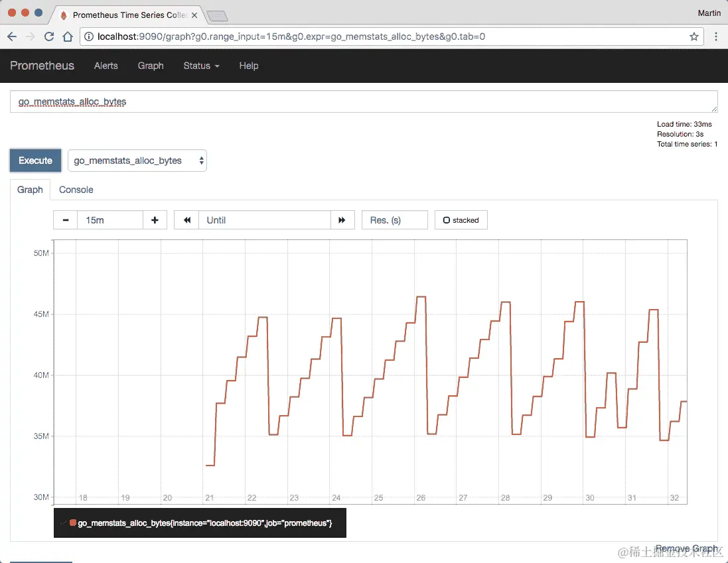Click the Load time: 33ms text
The height and width of the screenshot is (563, 728).
point(684,124)
